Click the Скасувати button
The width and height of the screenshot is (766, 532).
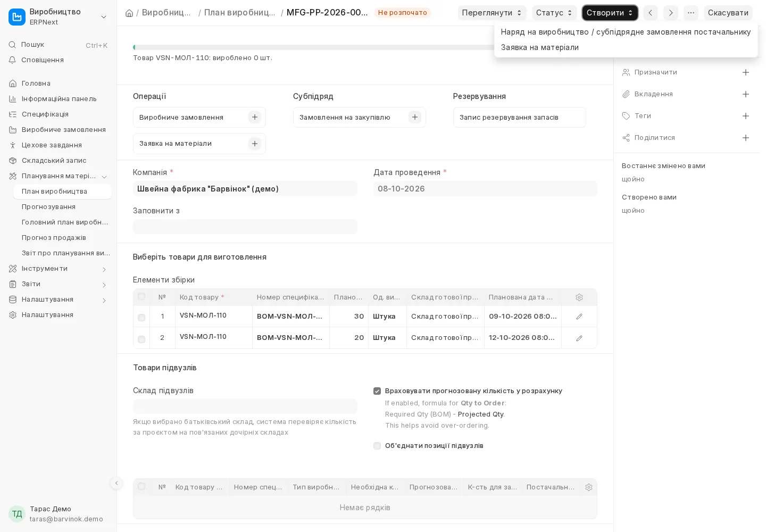pos(728,13)
